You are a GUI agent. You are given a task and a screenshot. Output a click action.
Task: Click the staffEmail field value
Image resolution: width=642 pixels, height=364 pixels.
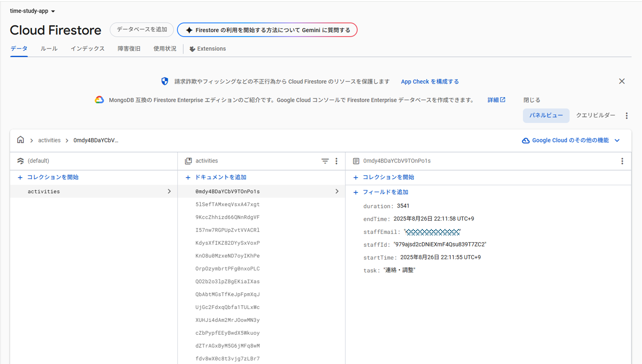pos(432,232)
